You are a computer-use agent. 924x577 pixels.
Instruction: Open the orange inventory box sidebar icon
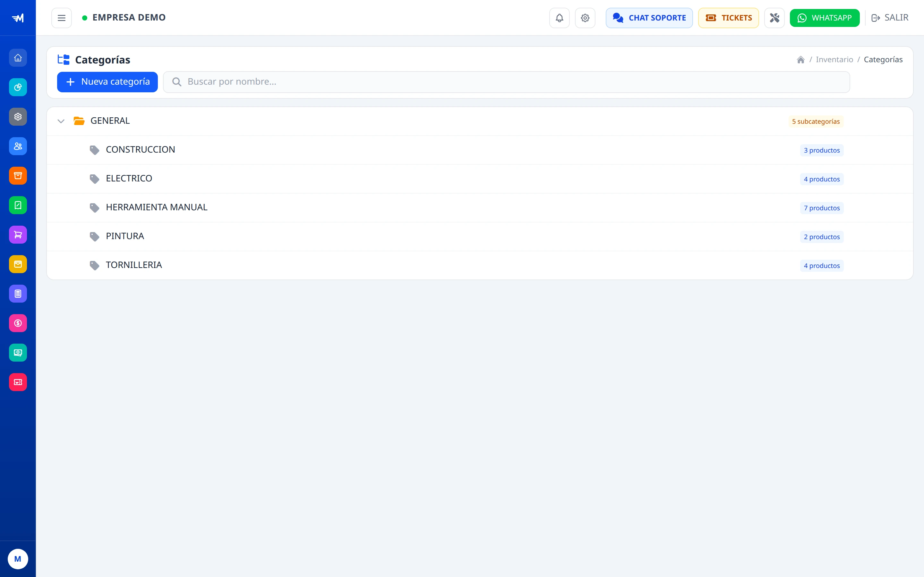pos(18,176)
